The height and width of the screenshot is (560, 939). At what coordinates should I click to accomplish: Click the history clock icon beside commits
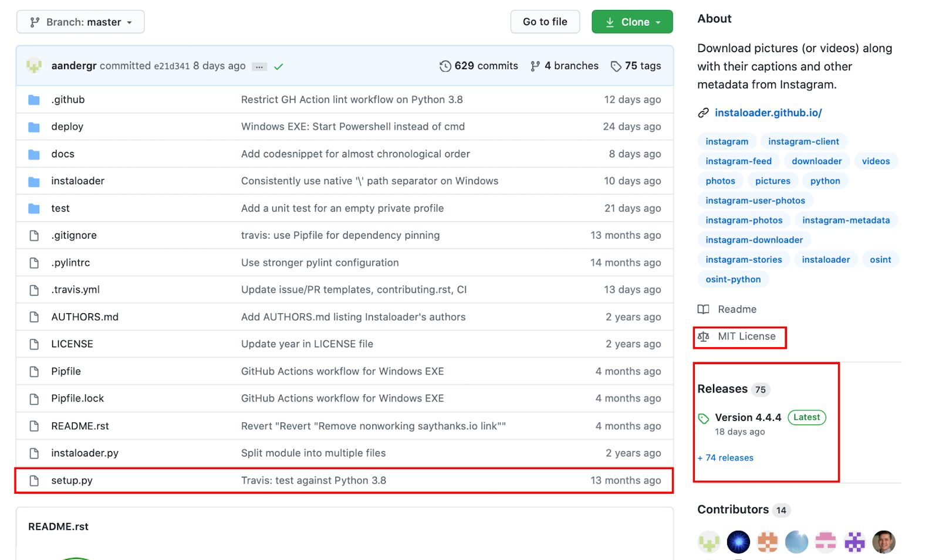445,66
